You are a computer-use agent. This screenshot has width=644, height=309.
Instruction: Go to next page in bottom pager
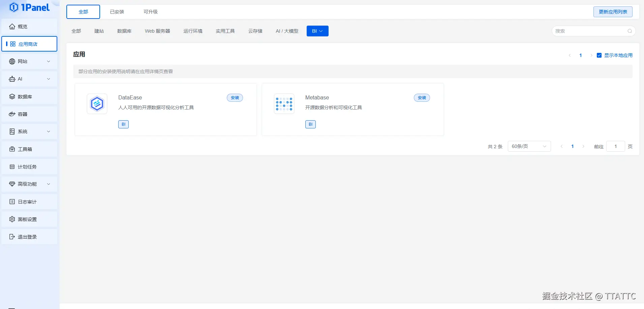[583, 146]
